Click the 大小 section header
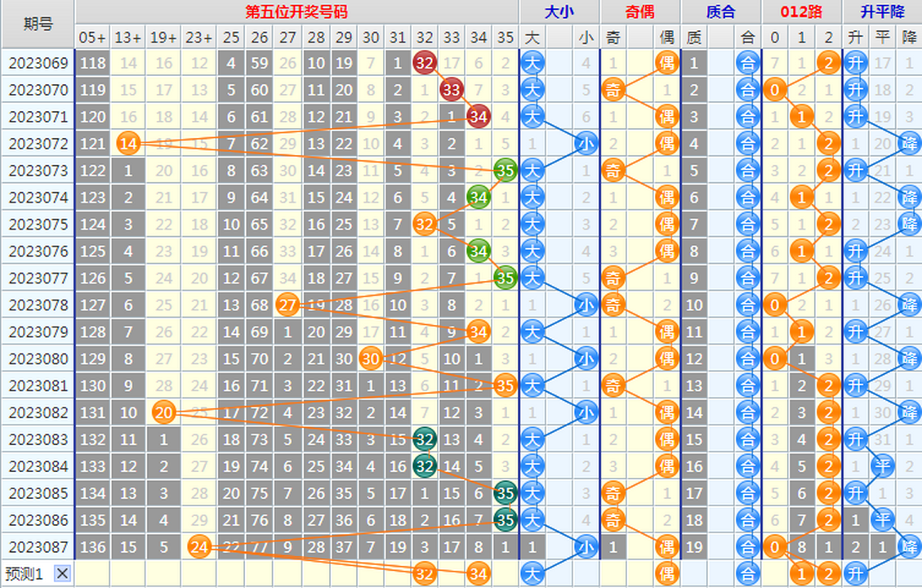This screenshot has width=922, height=588. tap(559, 11)
